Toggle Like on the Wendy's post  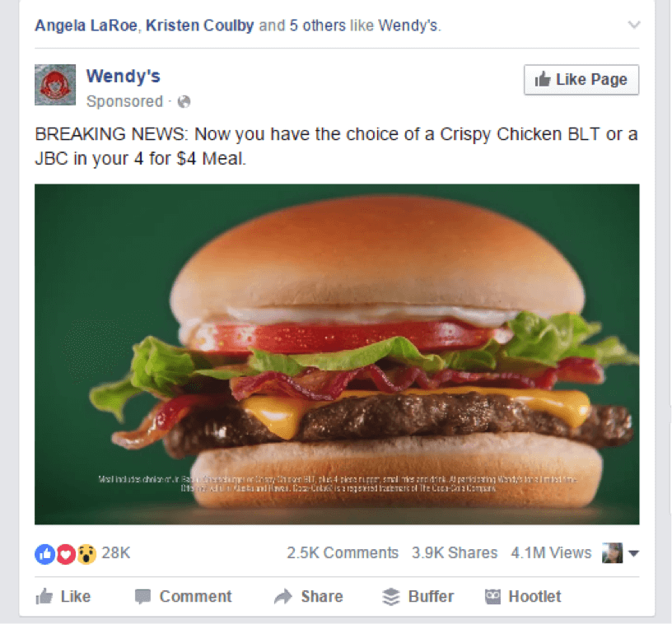point(63,597)
